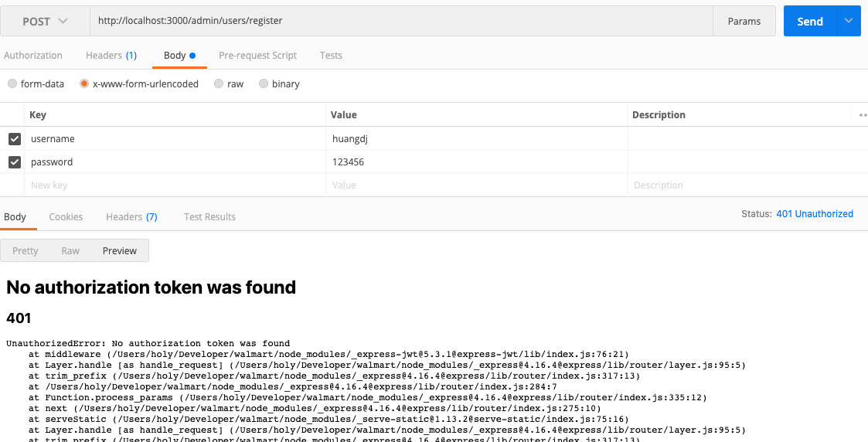Uncheck the username parameter checkbox

15,139
